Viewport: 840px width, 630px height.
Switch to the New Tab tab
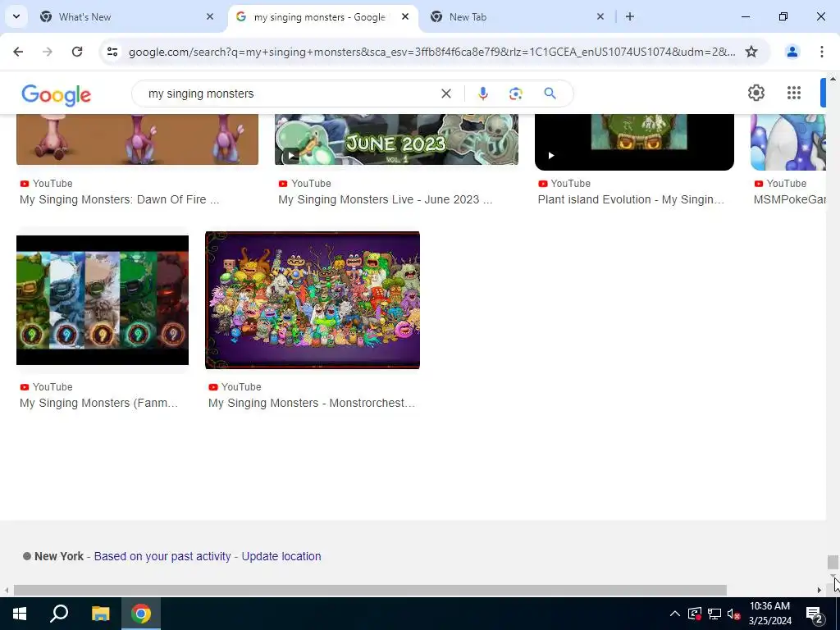click(x=517, y=16)
